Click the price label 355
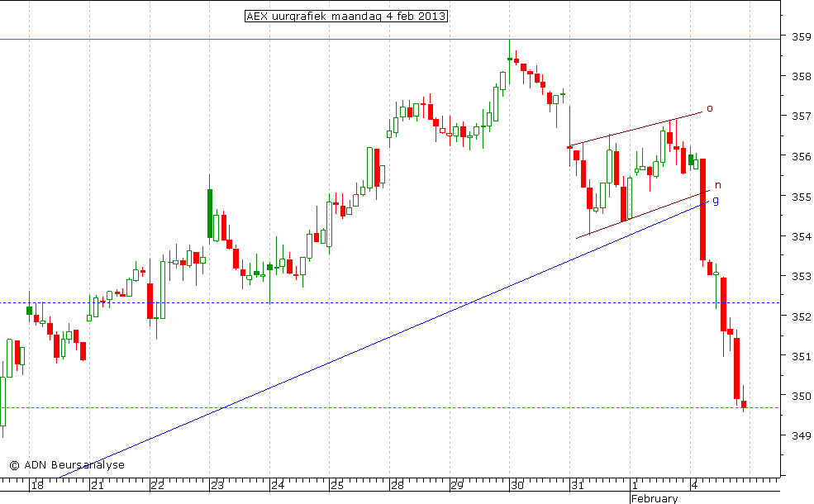This screenshot has width=814, height=504. pos(802,197)
